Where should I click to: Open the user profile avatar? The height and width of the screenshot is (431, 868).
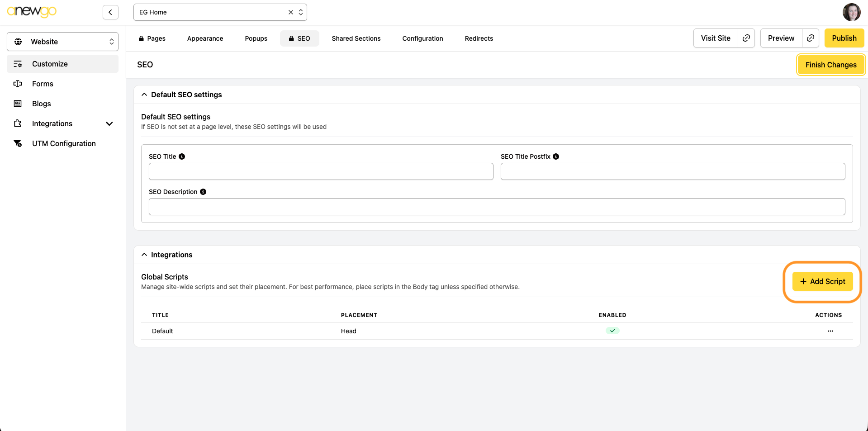tap(851, 12)
